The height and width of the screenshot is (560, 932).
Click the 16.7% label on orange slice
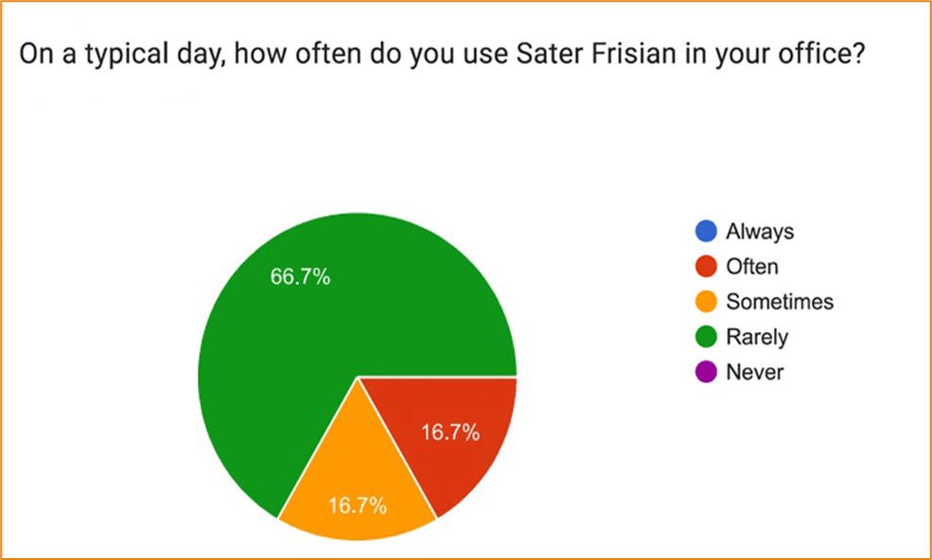click(x=358, y=506)
